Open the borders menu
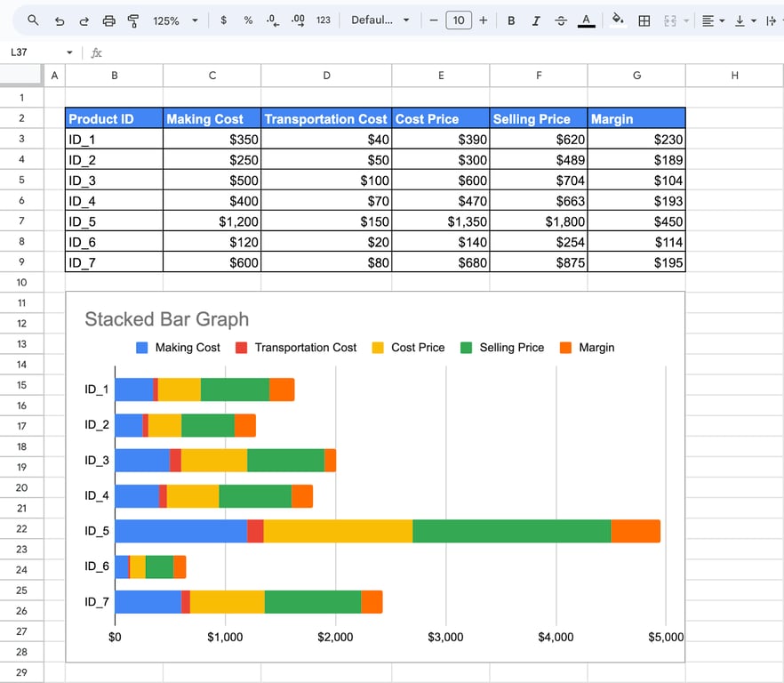Image resolution: width=784 pixels, height=683 pixels. (644, 20)
